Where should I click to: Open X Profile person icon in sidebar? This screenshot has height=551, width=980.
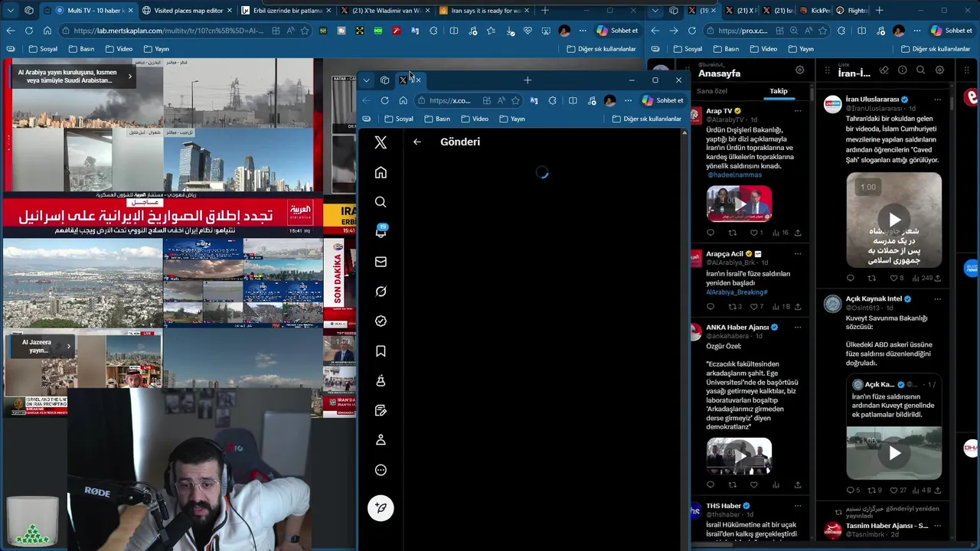(x=381, y=440)
